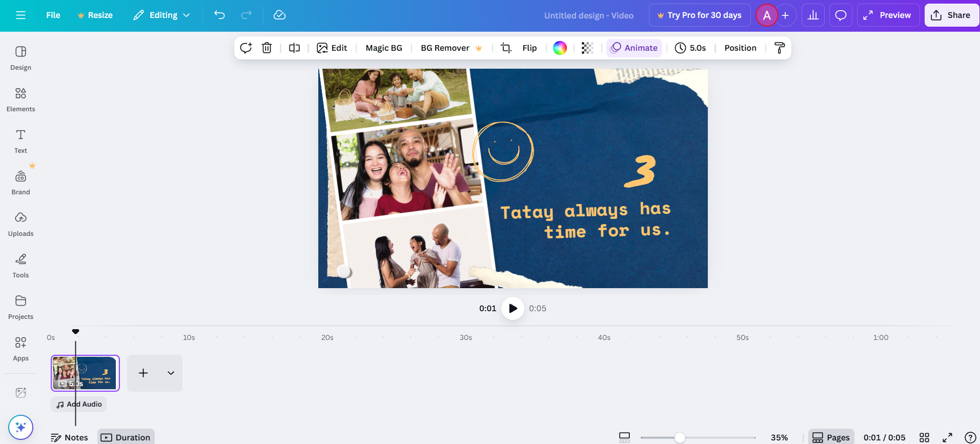Select the 5.0s page thumbnail in timeline
Viewport: 980px width, 444px height.
(85, 373)
